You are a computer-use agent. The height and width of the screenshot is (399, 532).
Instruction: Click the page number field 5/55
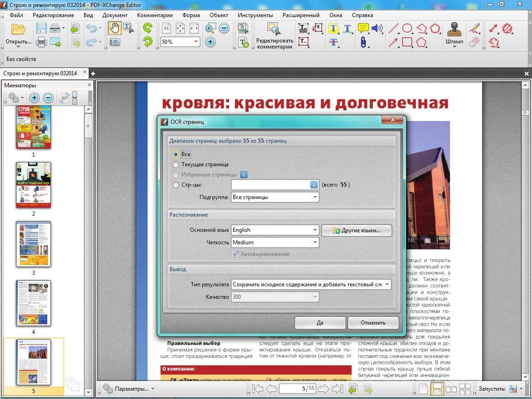(x=297, y=389)
